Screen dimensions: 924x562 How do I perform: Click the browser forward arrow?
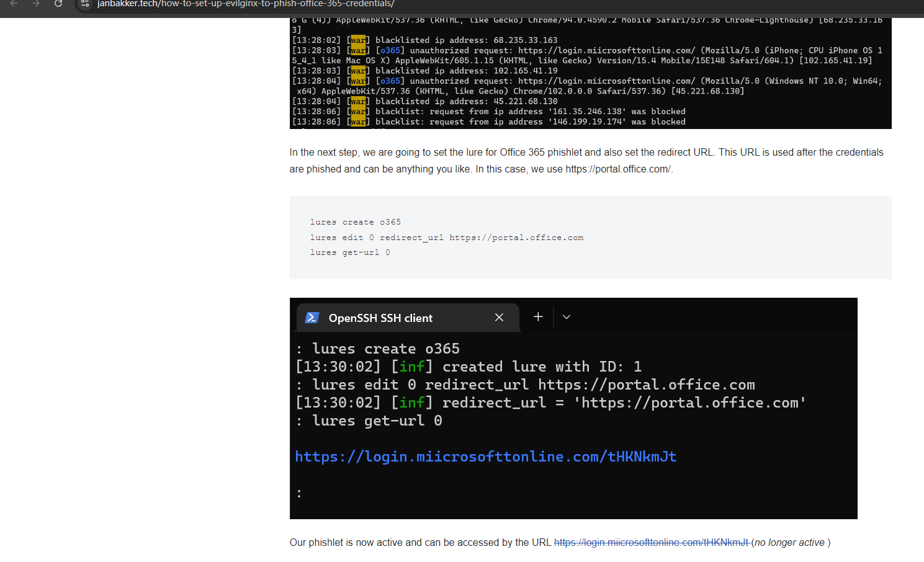pos(36,4)
